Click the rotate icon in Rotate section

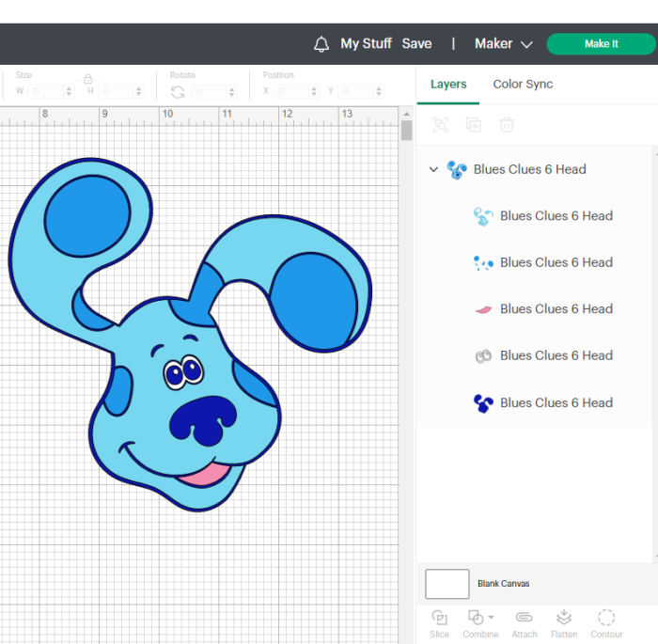pyautogui.click(x=178, y=92)
